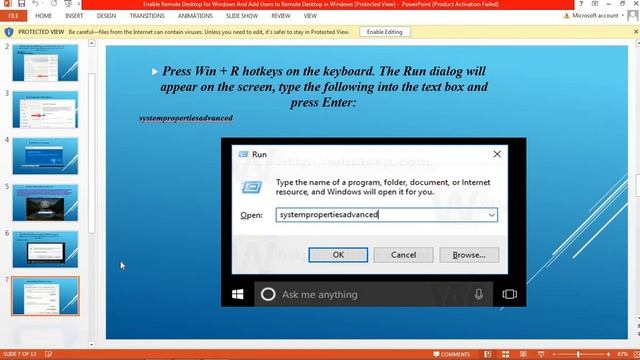This screenshot has width=640, height=360.
Task: Open the SLIDE SHOW ribbon tab
Action: 242,16
